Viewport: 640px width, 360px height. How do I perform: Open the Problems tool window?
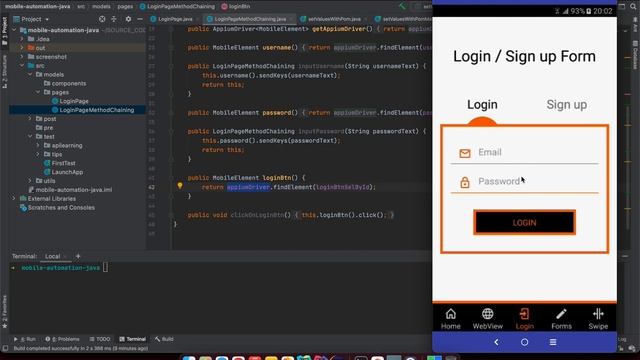[62, 339]
